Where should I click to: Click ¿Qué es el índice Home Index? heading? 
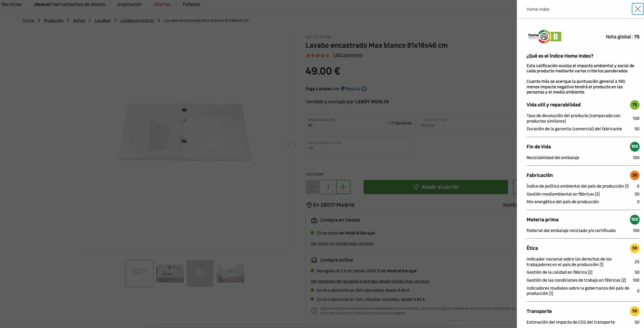tap(560, 56)
